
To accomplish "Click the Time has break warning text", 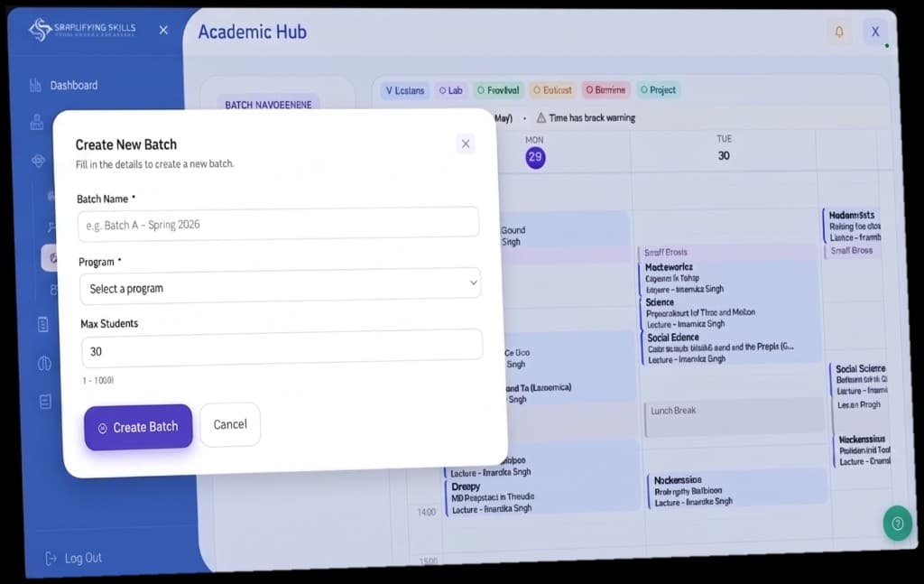I will click(x=592, y=118).
